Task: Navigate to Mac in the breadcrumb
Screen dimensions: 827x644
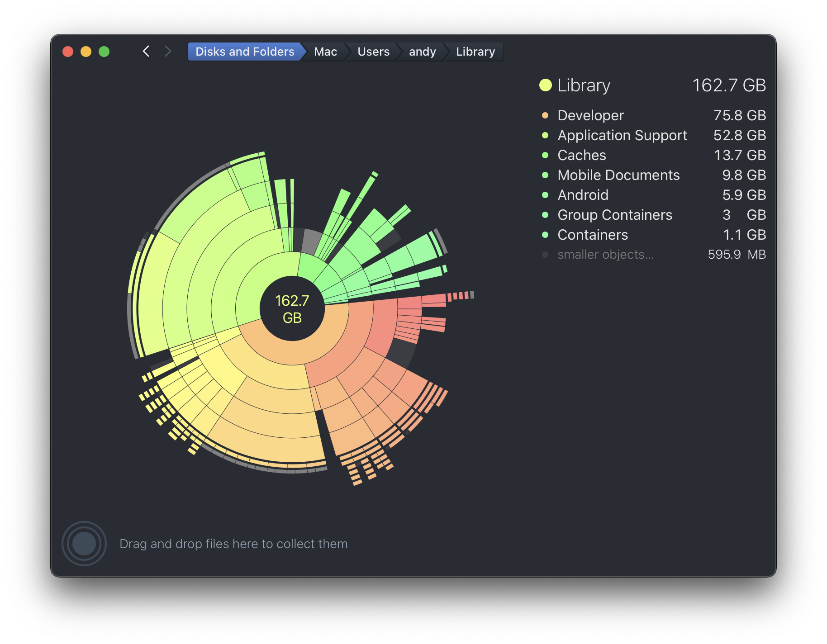Action: pos(325,52)
